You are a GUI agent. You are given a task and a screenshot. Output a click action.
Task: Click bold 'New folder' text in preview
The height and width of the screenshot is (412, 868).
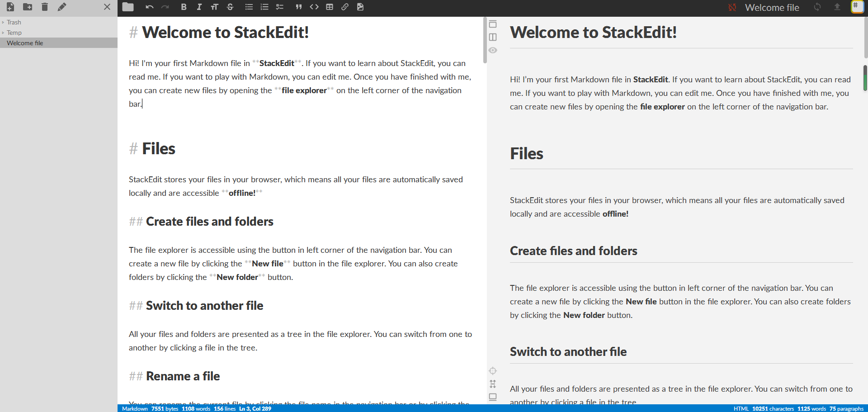coord(584,315)
